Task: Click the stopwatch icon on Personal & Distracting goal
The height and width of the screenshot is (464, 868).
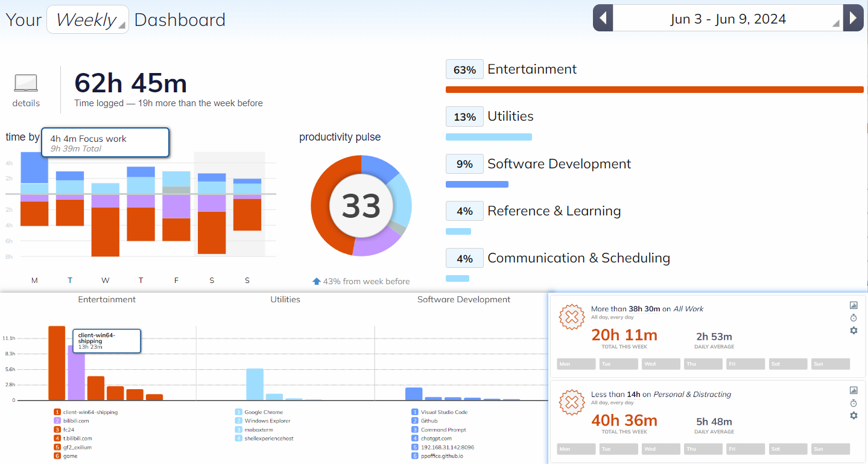Action: [854, 403]
